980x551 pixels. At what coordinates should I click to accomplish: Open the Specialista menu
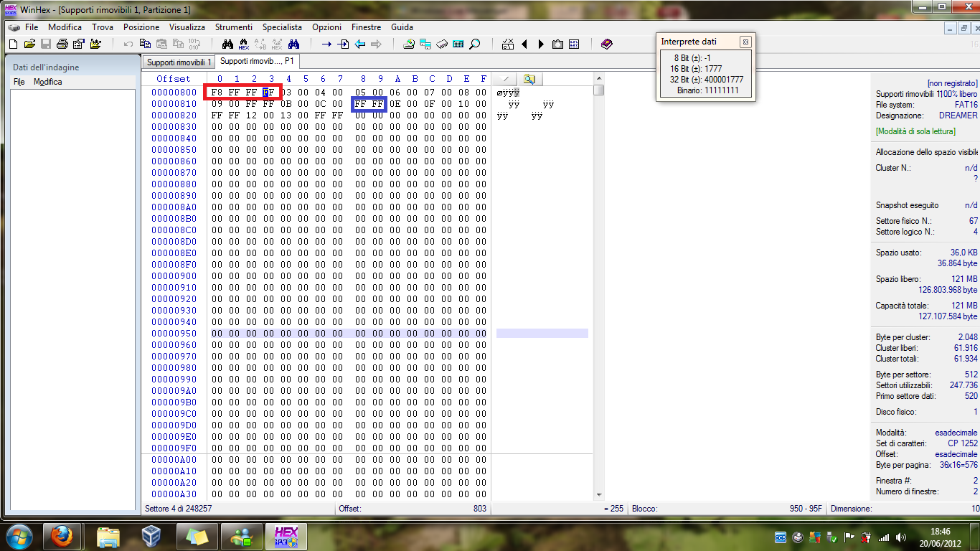[282, 27]
